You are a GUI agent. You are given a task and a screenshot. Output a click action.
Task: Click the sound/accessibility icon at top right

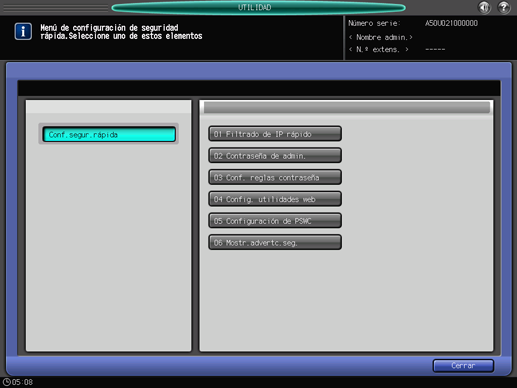484,7
